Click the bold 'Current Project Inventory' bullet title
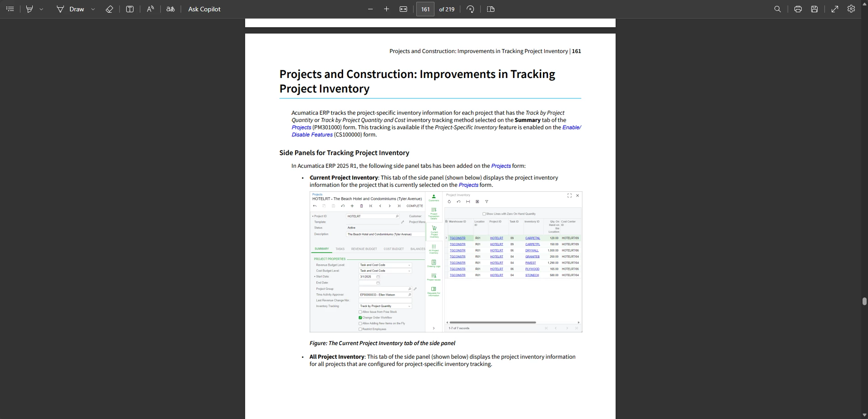This screenshot has height=419, width=868. [344, 178]
